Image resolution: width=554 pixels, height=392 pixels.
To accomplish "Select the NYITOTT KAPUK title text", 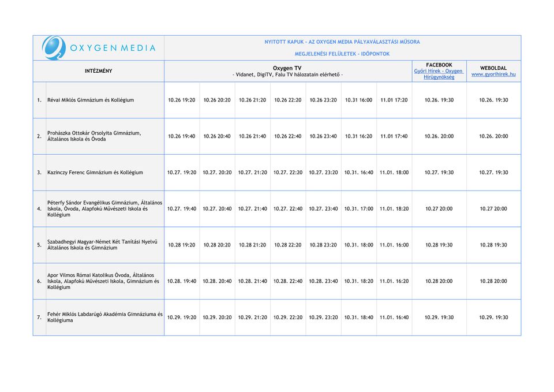I will 342,42.
